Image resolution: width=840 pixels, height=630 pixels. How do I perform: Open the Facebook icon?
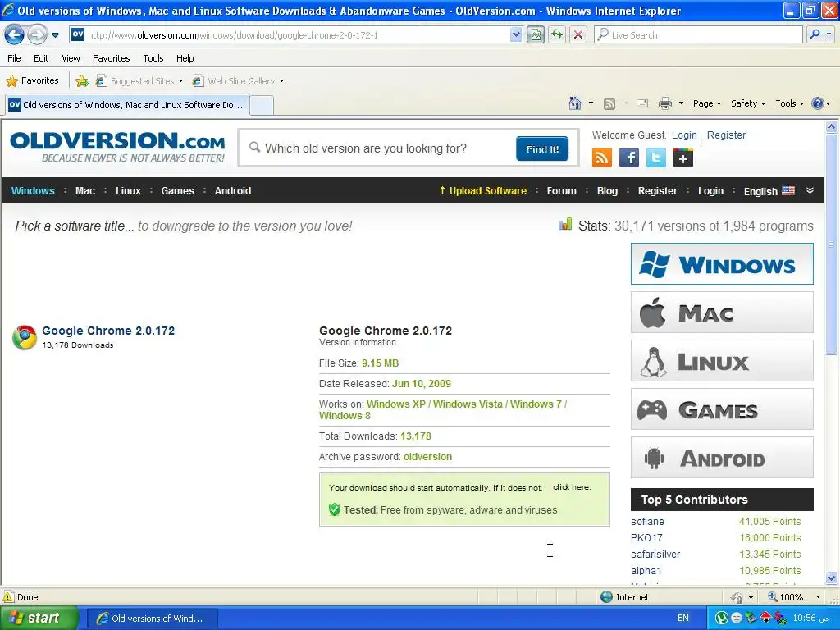tap(629, 158)
